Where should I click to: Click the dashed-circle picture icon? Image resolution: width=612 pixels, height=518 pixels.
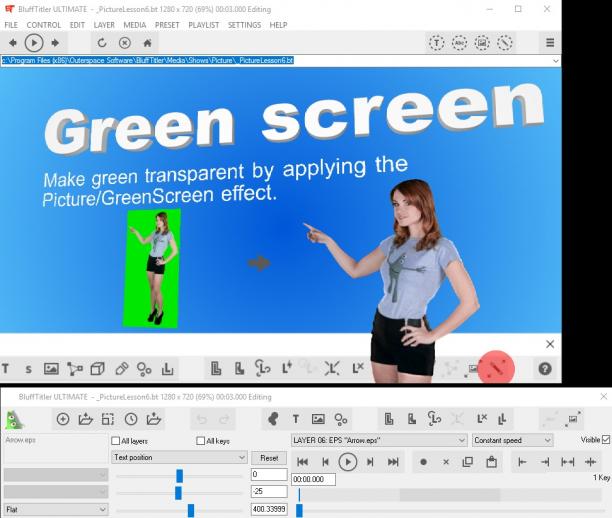(x=482, y=43)
